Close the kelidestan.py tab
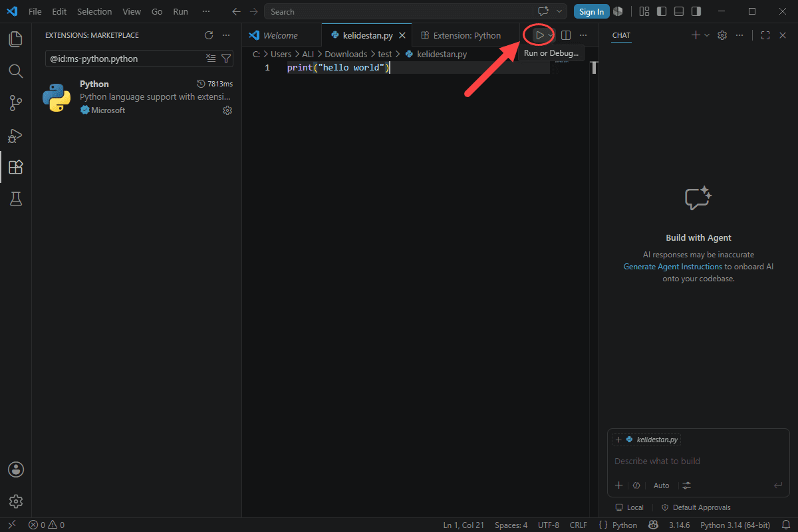The height and width of the screenshot is (532, 798). click(402, 35)
